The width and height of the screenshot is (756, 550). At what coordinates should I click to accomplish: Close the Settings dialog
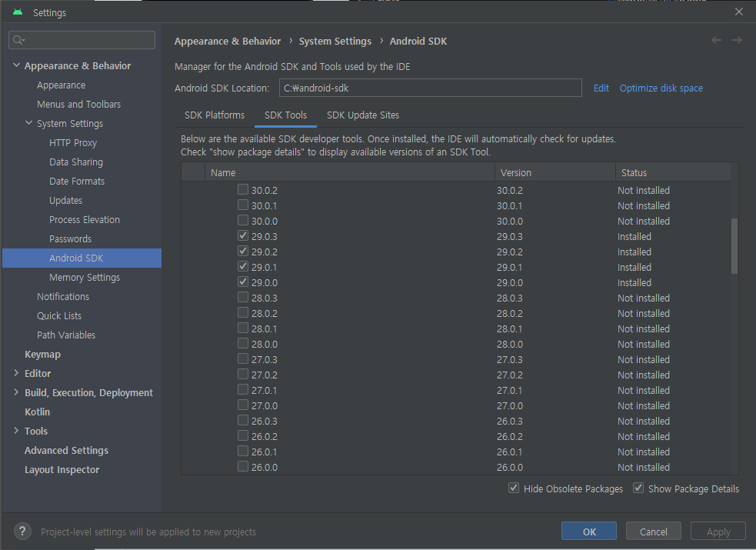738,12
